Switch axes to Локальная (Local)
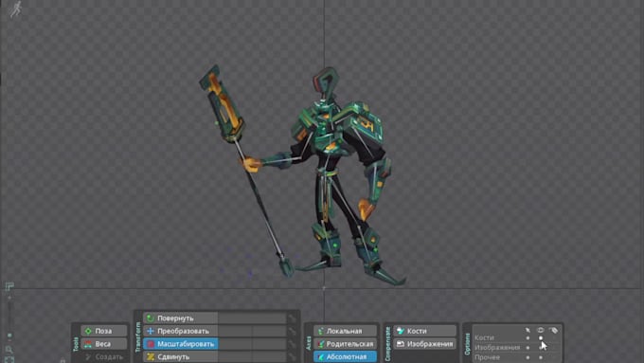The height and width of the screenshot is (363, 644). [x=346, y=331]
